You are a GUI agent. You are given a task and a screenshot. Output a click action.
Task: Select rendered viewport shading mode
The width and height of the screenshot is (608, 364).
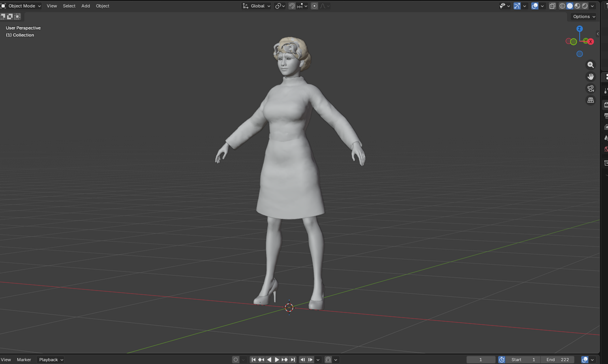[585, 6]
